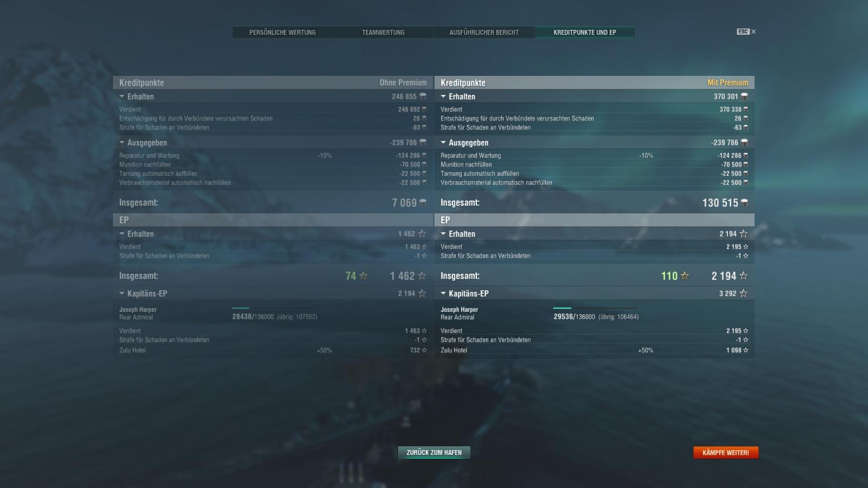Image resolution: width=868 pixels, height=488 pixels.
Task: Click the coin icon beside 370 301
Action: click(744, 97)
